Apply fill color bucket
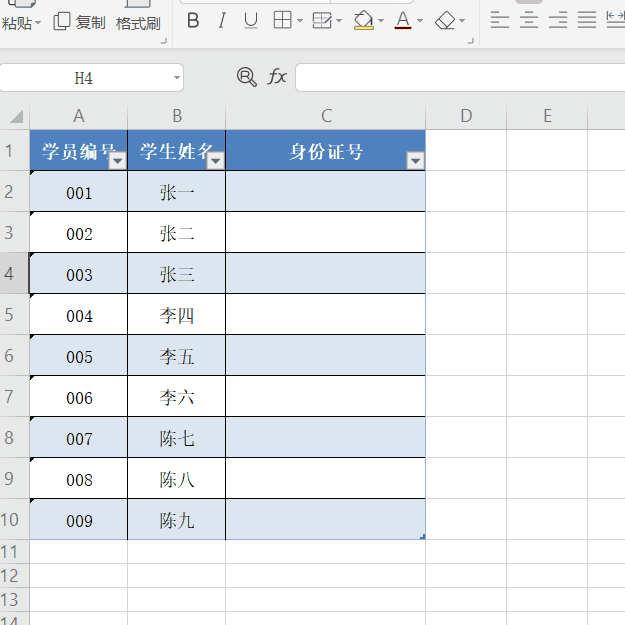 364,20
